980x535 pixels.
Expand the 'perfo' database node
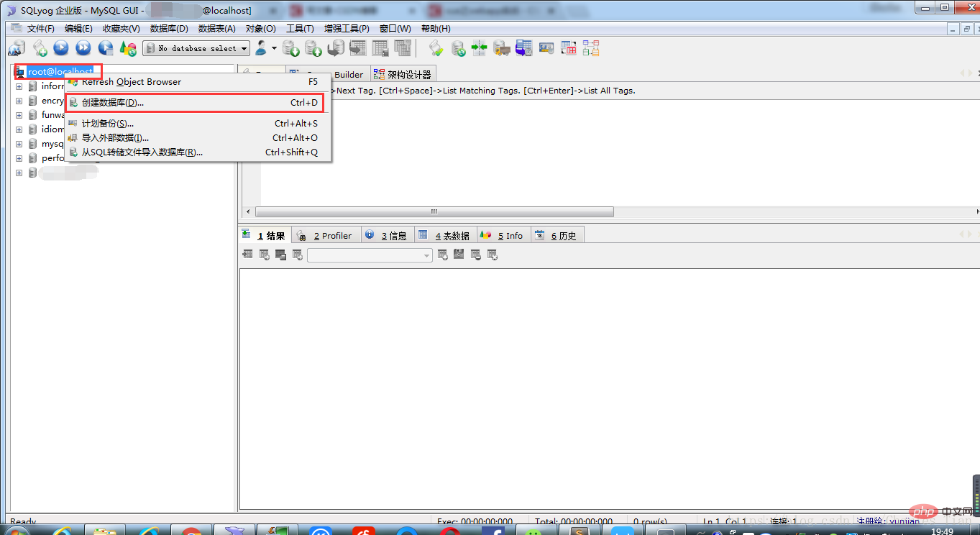(19, 158)
